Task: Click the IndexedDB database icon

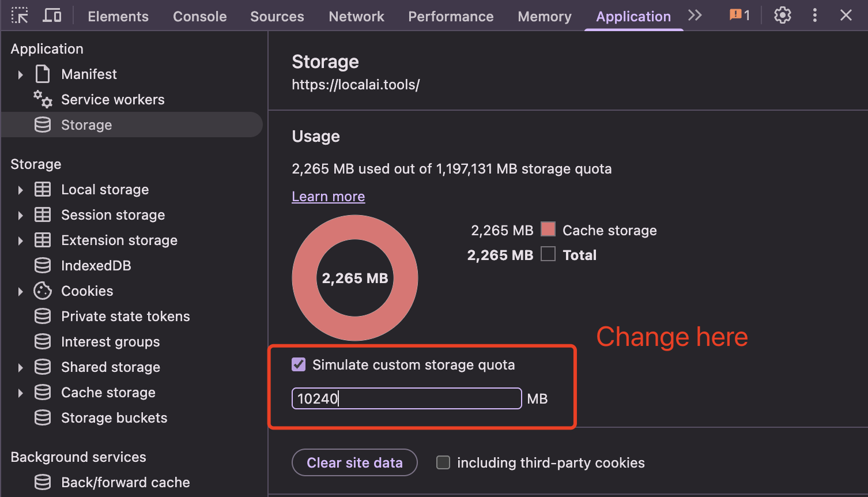Action: [42, 265]
